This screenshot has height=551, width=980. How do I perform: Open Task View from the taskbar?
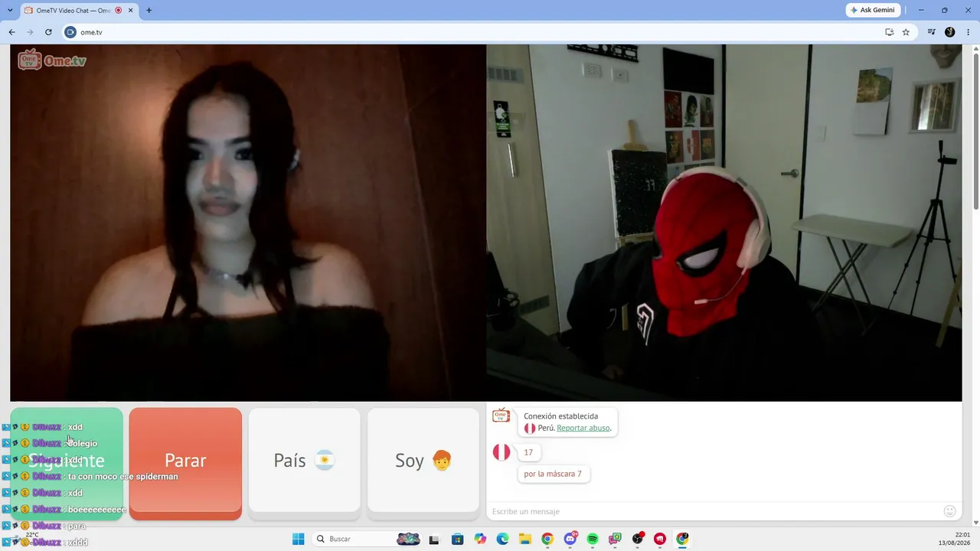point(434,539)
